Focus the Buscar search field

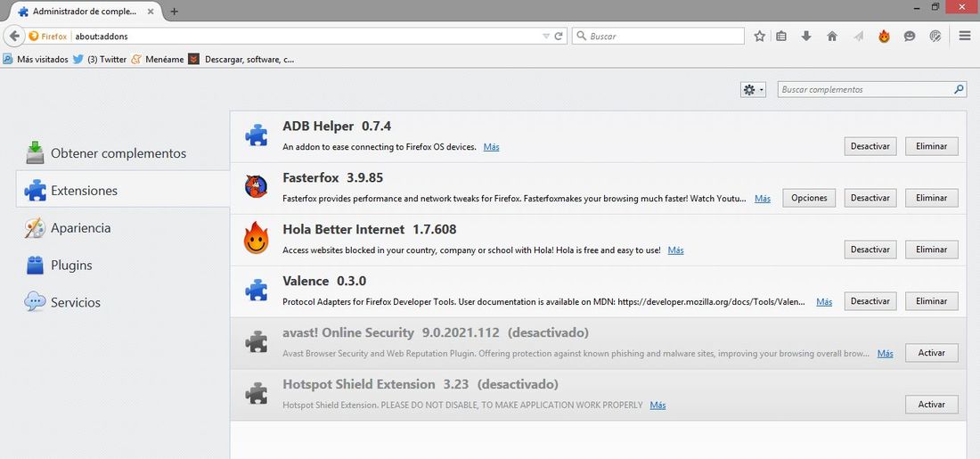coord(658,37)
